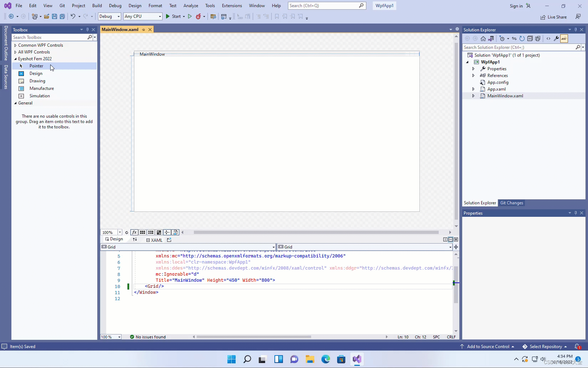Open the Extensions menu
588x368 pixels.
pyautogui.click(x=232, y=5)
